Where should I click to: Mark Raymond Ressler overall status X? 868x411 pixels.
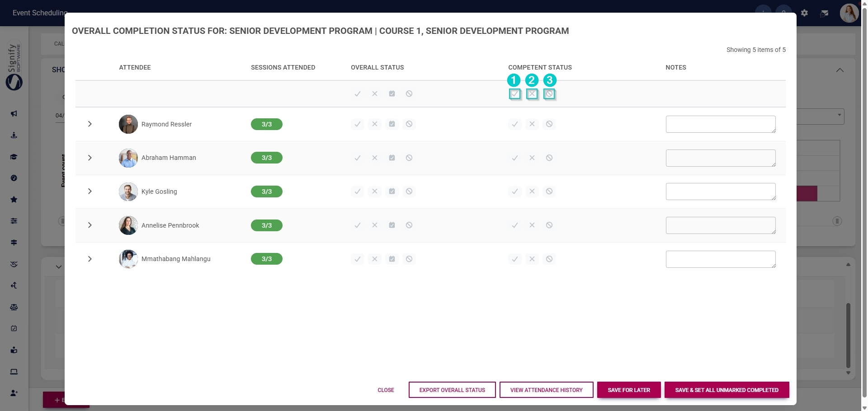point(375,124)
